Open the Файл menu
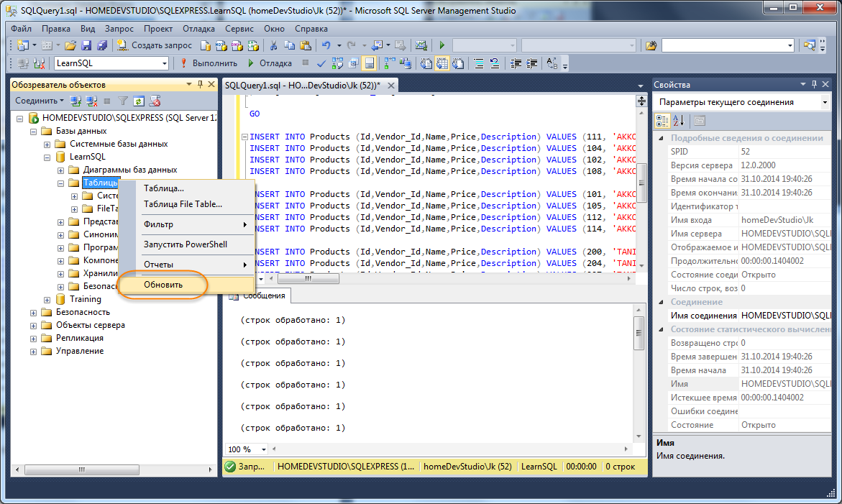 pyautogui.click(x=22, y=29)
